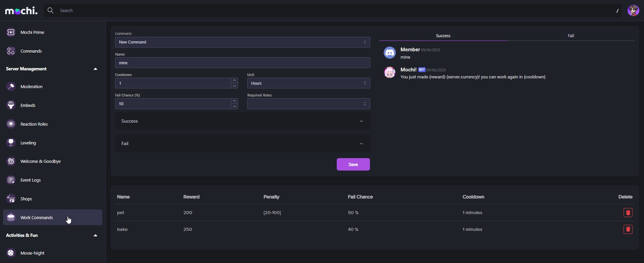
Task: Open the user profile avatar
Action: [633, 10]
